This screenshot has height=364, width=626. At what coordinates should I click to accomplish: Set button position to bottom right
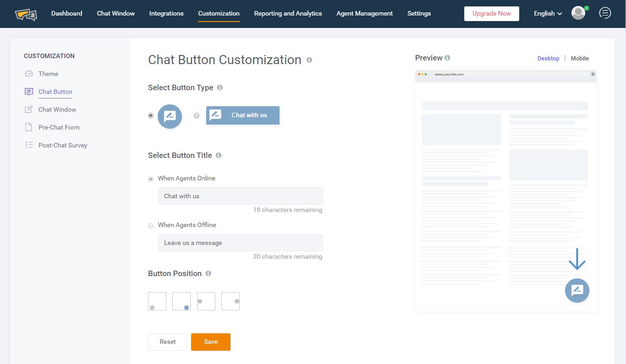pyautogui.click(x=181, y=301)
